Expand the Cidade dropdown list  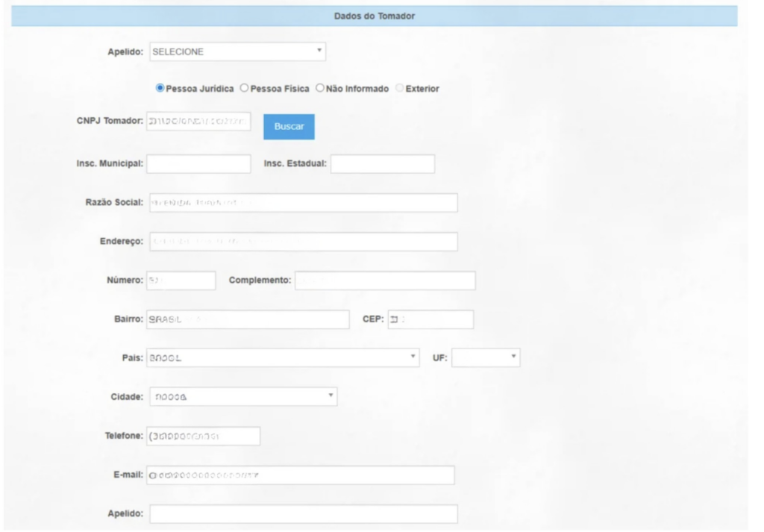coord(242,397)
